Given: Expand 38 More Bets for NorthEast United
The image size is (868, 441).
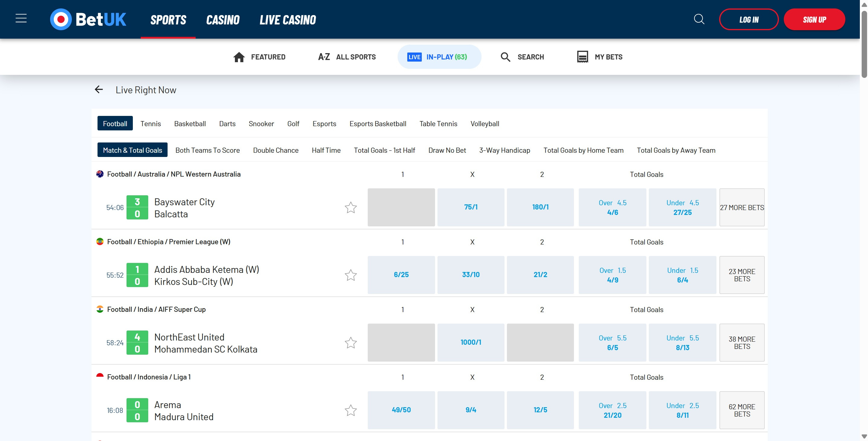Looking at the screenshot, I should pos(741,343).
